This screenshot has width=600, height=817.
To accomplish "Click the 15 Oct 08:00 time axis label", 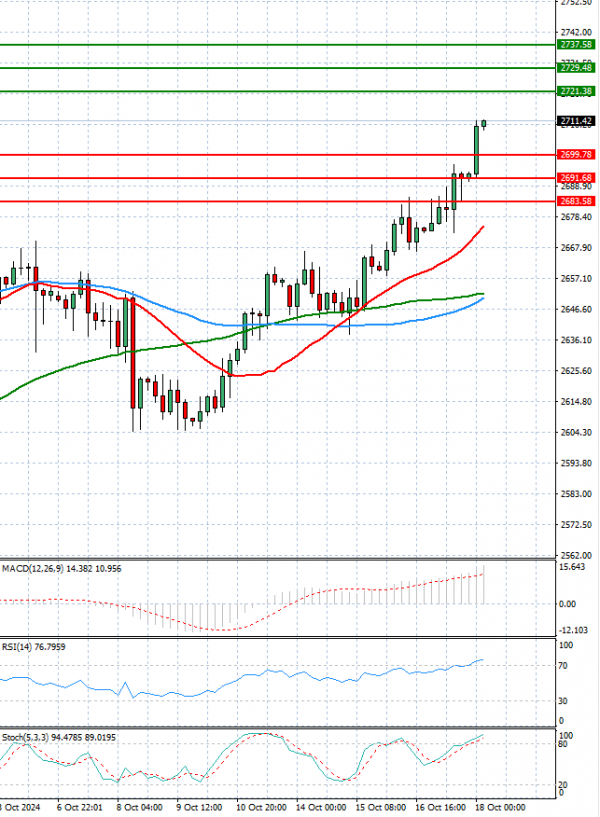I will 381,807.
